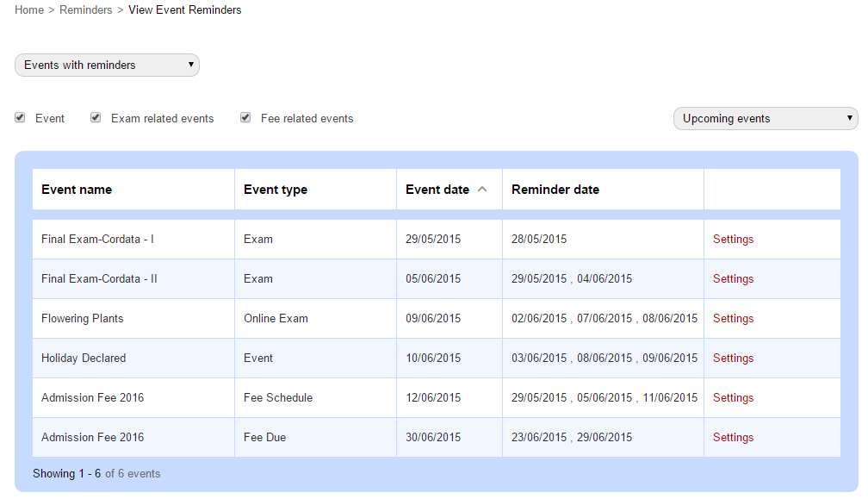Open the Events with reminders dropdown

(x=107, y=65)
